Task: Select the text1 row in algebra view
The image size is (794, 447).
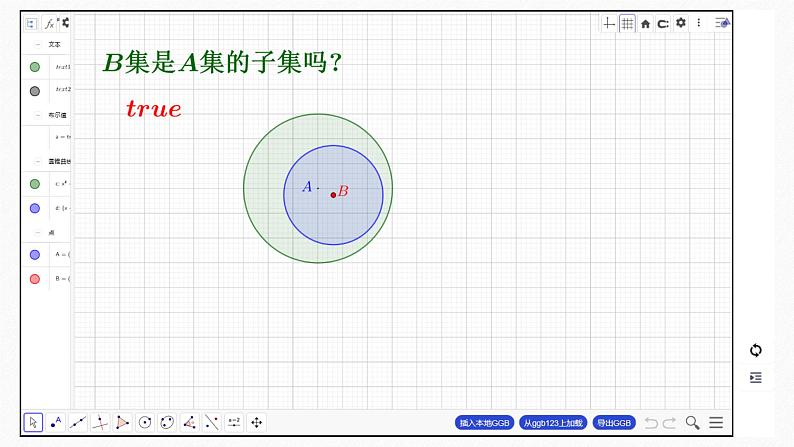Action: pos(61,67)
